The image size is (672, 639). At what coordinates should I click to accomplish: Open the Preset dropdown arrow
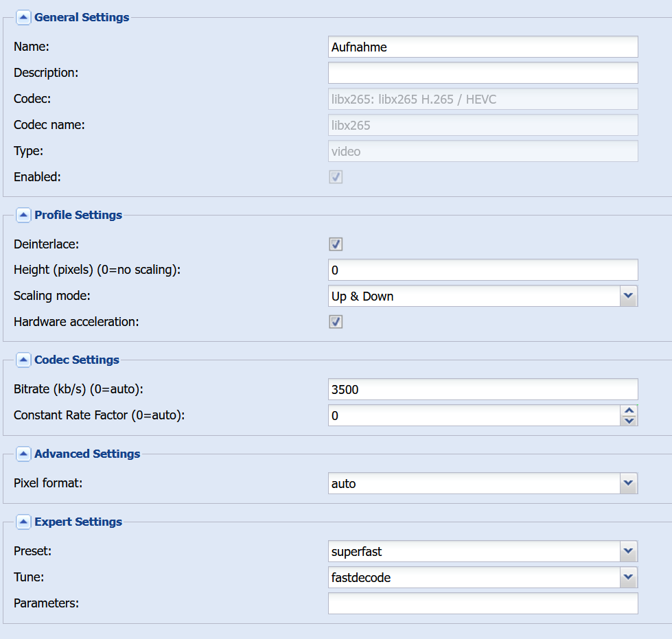pyautogui.click(x=629, y=552)
